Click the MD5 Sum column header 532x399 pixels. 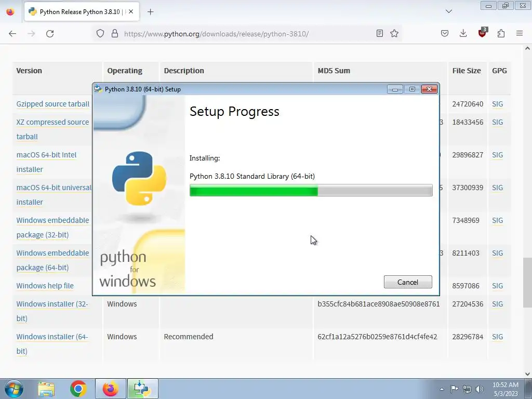tap(334, 71)
